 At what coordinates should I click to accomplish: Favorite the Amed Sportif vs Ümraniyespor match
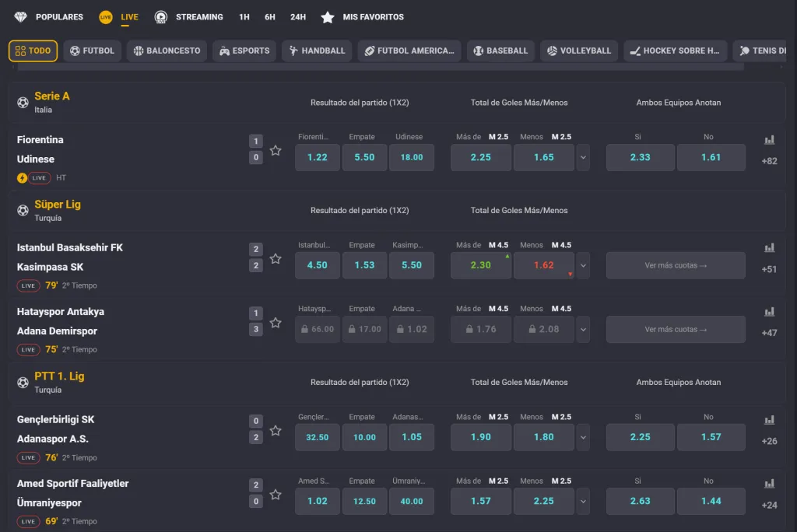(x=276, y=493)
